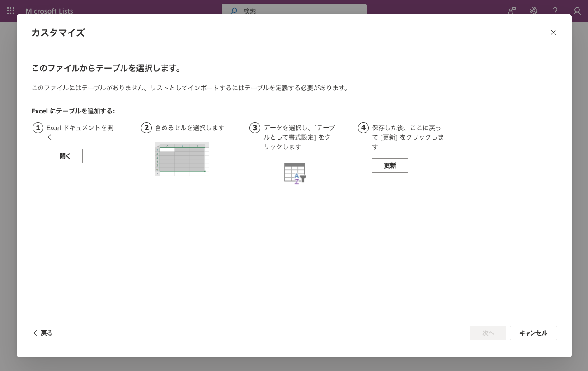Close the カスタマイズ dialog with X
Image resolution: width=588 pixels, height=371 pixels.
(554, 33)
